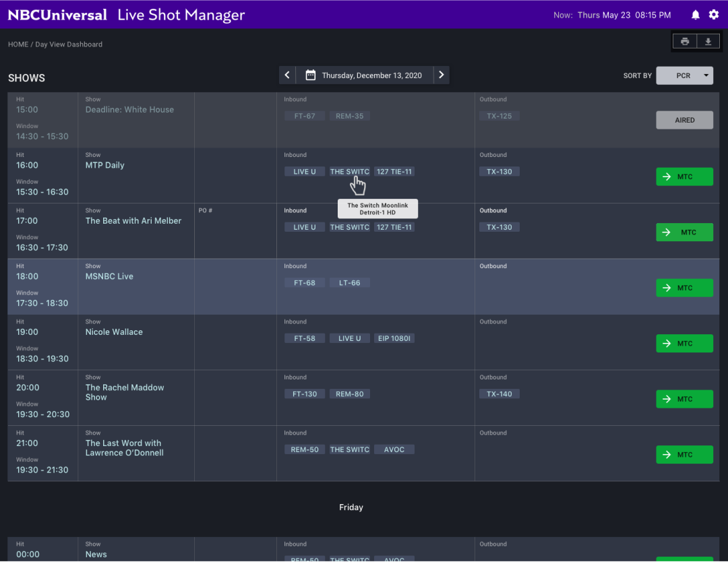Open the Nicole Wallace show
The width and height of the screenshot is (728, 562).
(x=114, y=333)
